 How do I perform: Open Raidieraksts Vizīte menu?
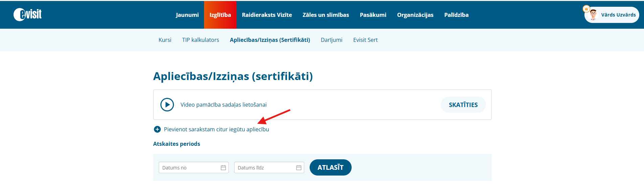pos(267,15)
